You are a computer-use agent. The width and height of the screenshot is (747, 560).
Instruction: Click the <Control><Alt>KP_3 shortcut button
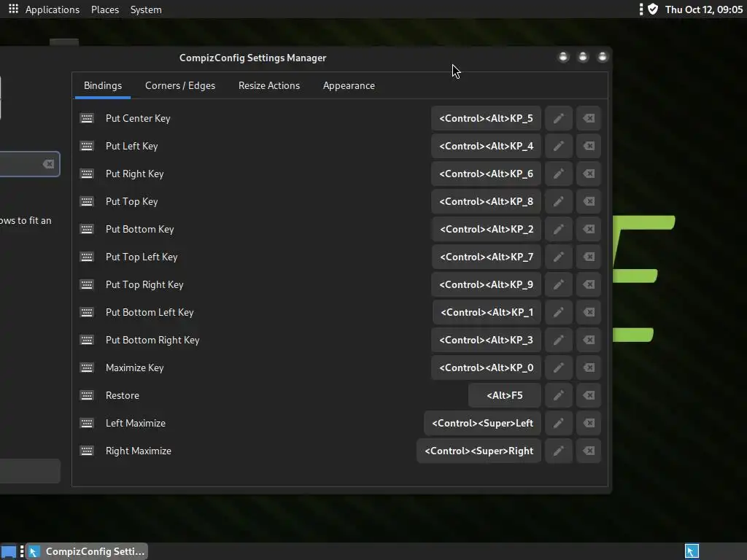pyautogui.click(x=486, y=340)
